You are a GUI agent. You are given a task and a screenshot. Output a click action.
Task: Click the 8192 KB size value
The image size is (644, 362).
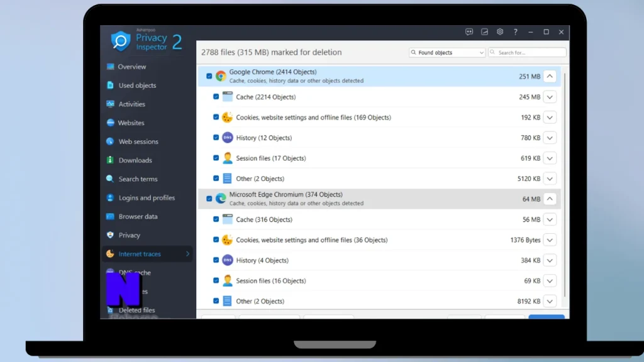[x=528, y=301]
